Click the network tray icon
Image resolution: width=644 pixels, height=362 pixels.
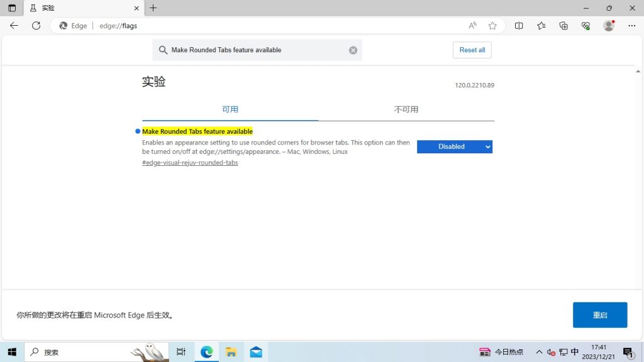(563, 352)
